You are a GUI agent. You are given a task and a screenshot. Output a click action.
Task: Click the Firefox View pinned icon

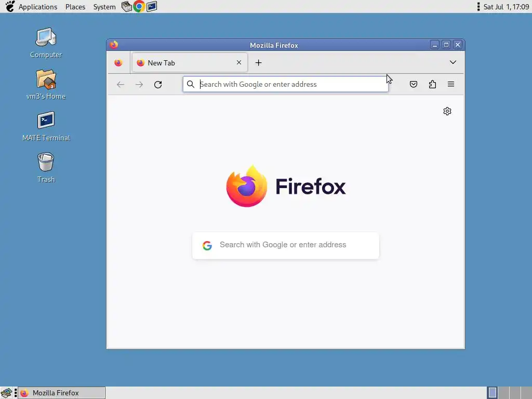118,63
